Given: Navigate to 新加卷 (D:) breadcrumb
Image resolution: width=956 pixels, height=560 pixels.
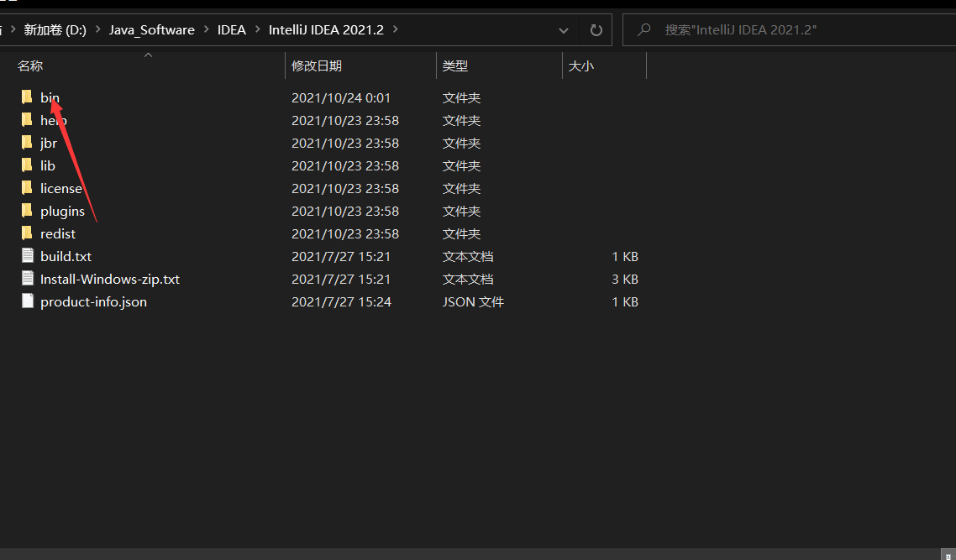Looking at the screenshot, I should tap(55, 30).
